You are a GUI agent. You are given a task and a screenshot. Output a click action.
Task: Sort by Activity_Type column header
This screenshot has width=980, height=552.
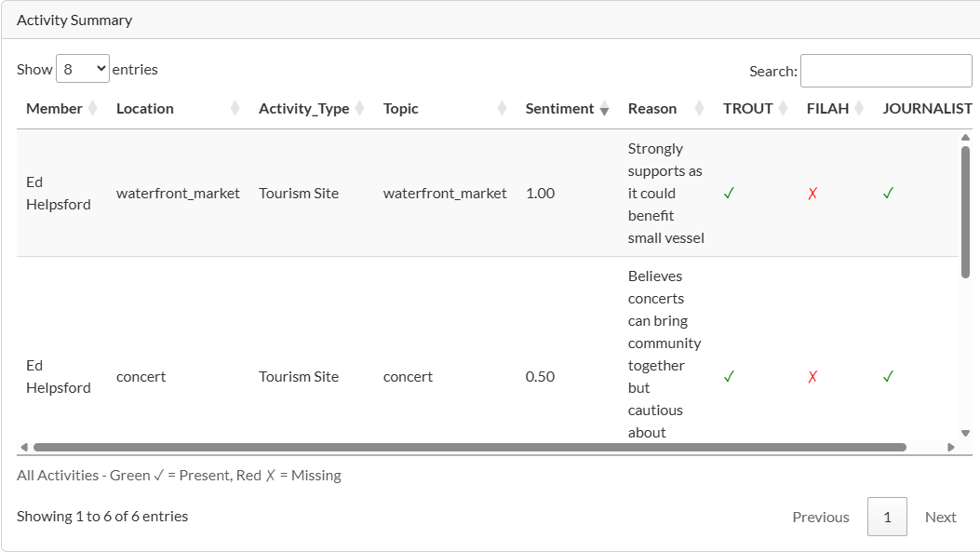click(x=304, y=109)
